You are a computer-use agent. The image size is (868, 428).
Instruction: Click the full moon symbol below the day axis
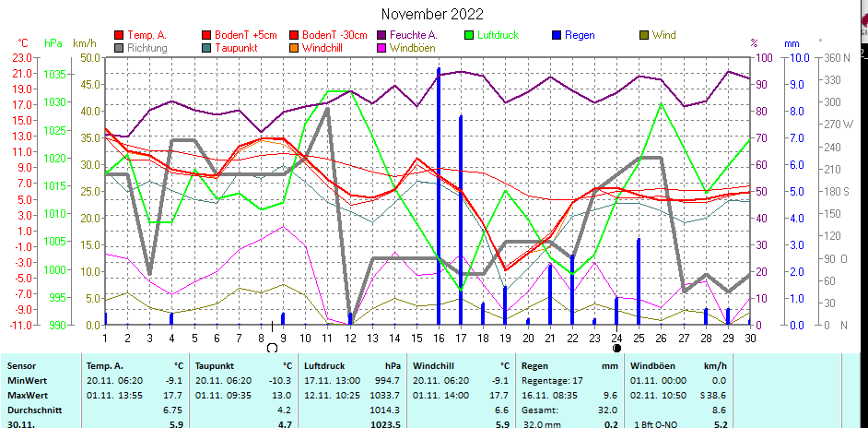click(272, 348)
